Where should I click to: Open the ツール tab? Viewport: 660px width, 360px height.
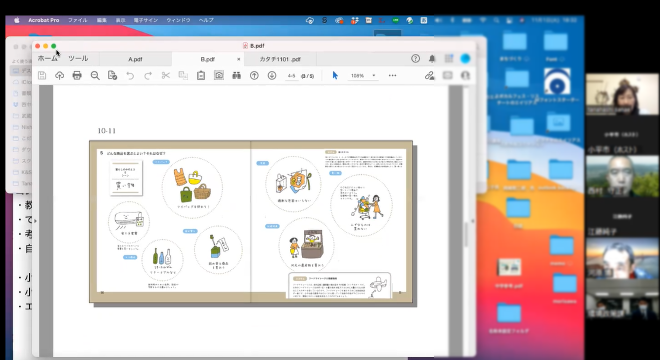pos(78,59)
